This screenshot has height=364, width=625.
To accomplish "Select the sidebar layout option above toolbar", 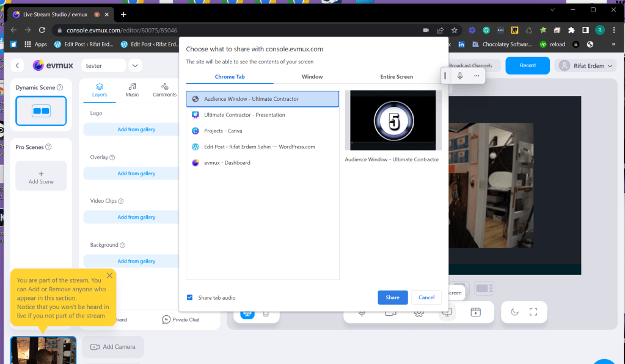I will 484,288.
